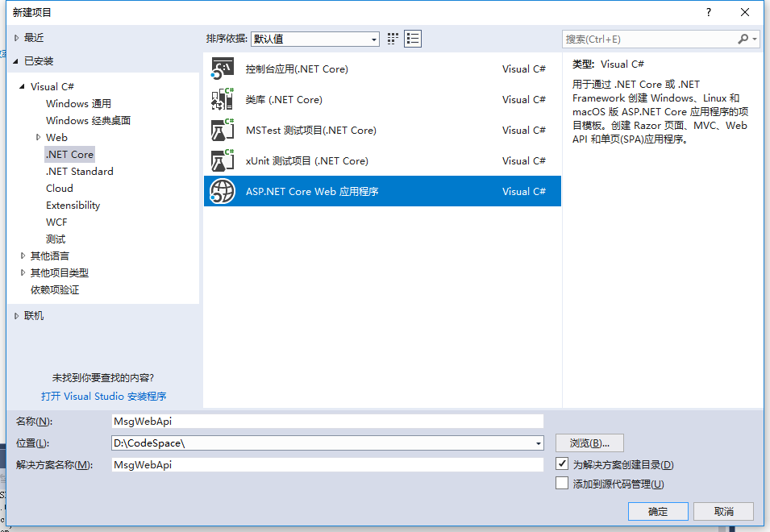
Task: Select 类库 (.NET Core) template text
Action: coord(284,100)
